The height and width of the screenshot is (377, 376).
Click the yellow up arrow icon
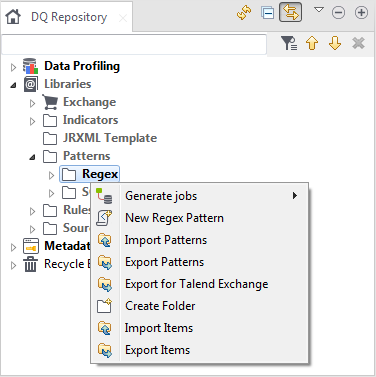(x=312, y=43)
